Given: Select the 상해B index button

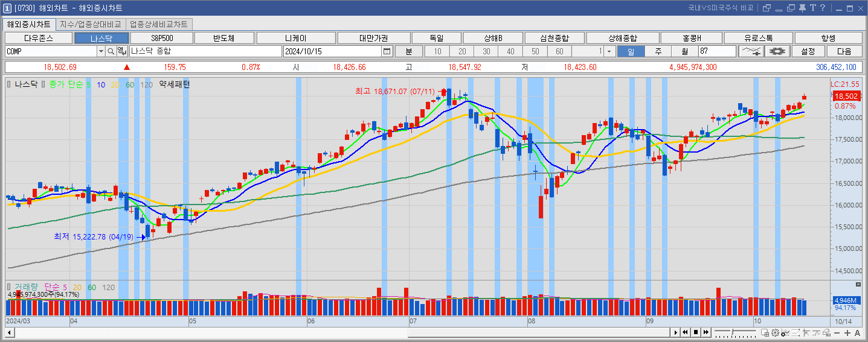Looking at the screenshot, I should tap(492, 38).
